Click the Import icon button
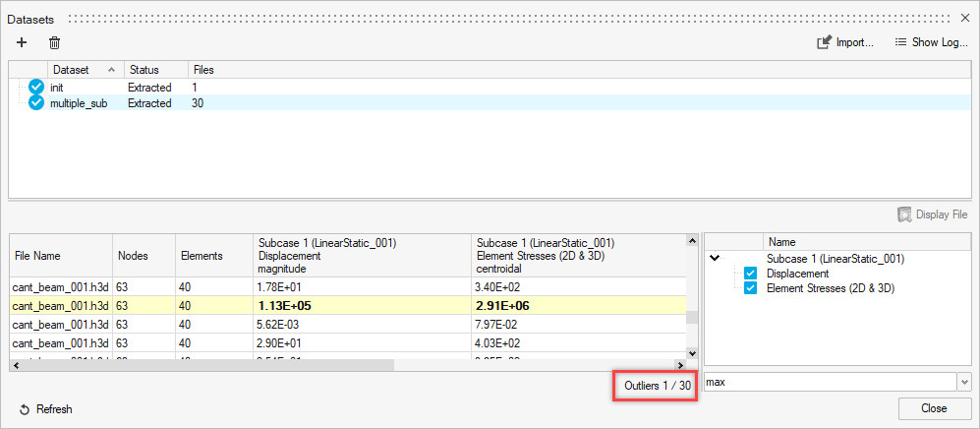Viewport: 980px width, 429px height. coord(825,42)
